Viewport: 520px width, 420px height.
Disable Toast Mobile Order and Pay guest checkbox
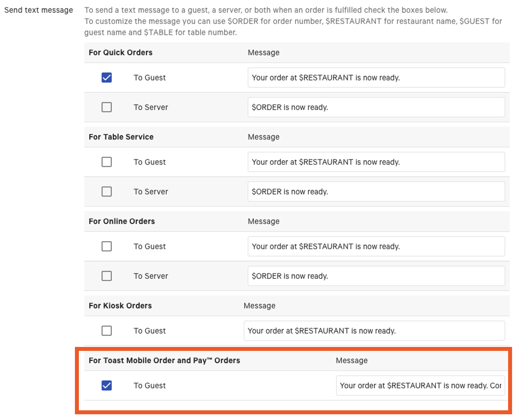(107, 386)
